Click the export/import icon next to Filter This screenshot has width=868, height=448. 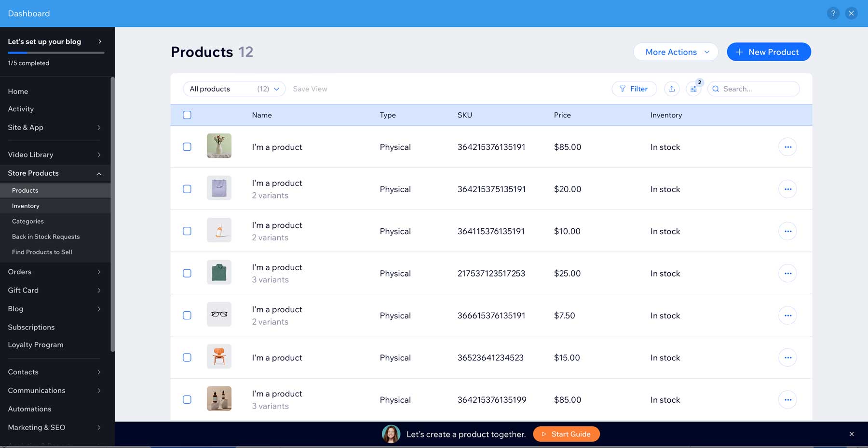click(672, 89)
